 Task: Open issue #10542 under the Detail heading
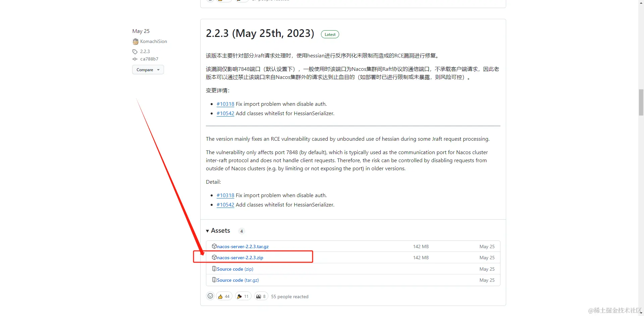pyautogui.click(x=225, y=205)
